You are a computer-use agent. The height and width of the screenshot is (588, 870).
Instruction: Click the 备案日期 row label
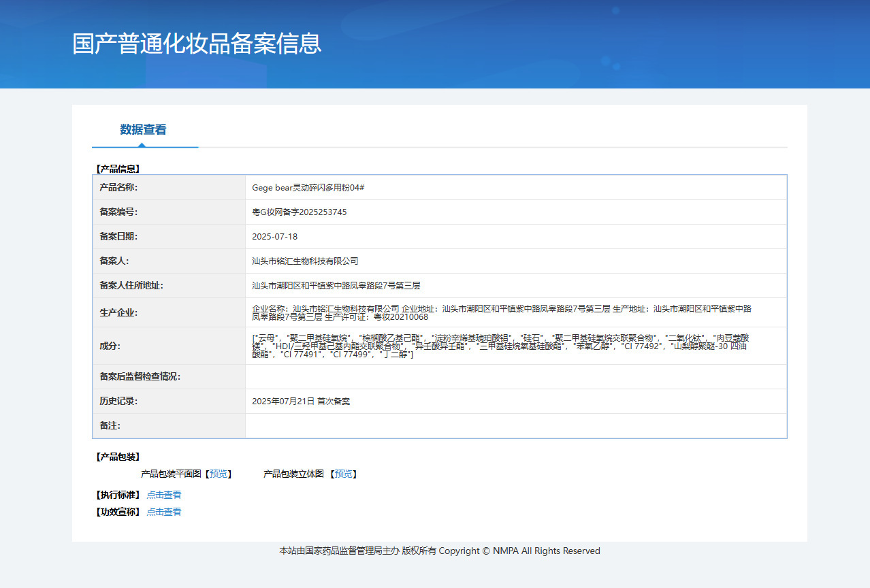tap(118, 236)
